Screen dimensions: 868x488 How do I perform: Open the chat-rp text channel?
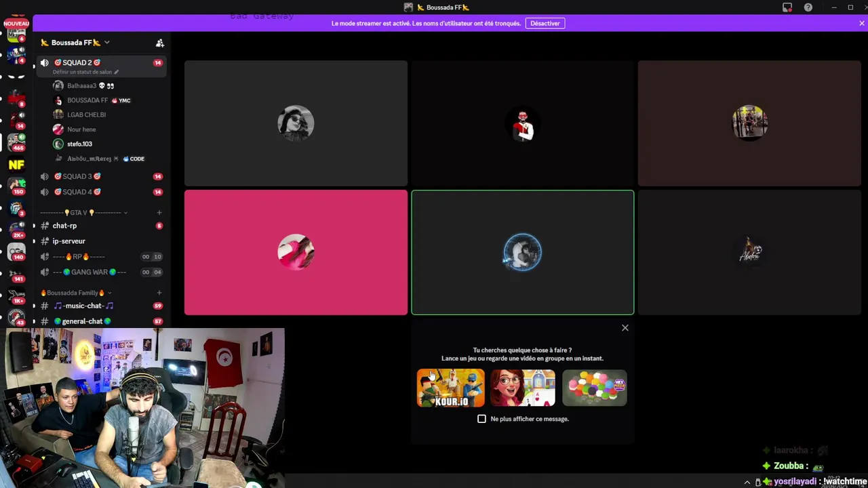pos(102,226)
